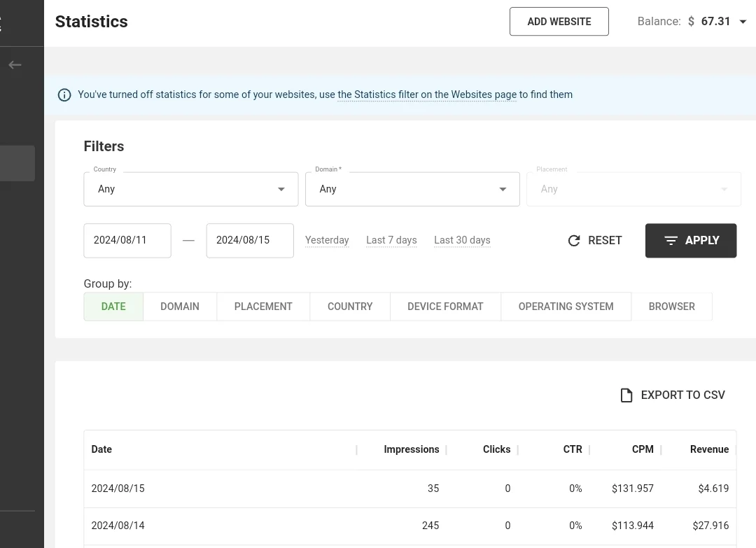756x548 pixels.
Task: Open the Country dropdown
Action: click(191, 189)
